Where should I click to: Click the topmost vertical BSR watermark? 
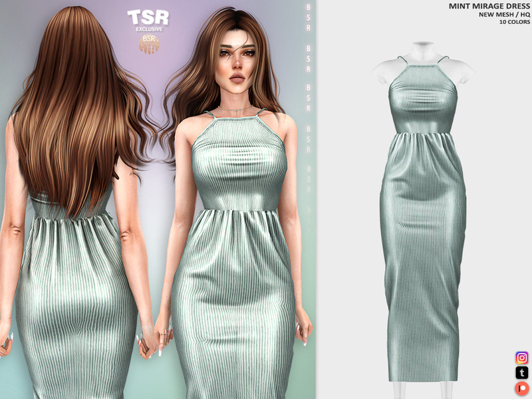307,13
